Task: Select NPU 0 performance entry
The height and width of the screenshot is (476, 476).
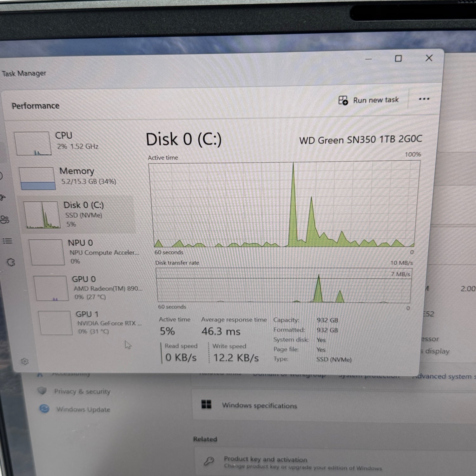Action: point(84,252)
